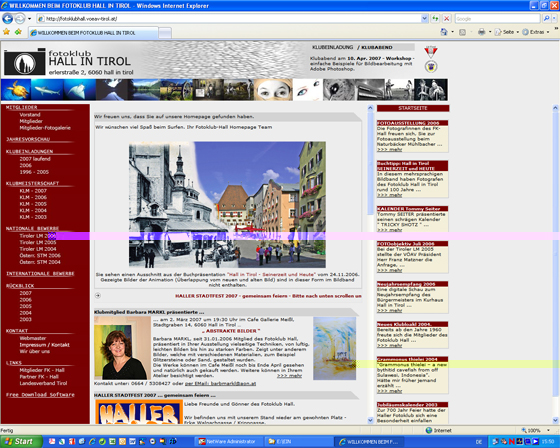The image size is (560, 448).
Task: Click the magnifier search button
Action: [546, 19]
